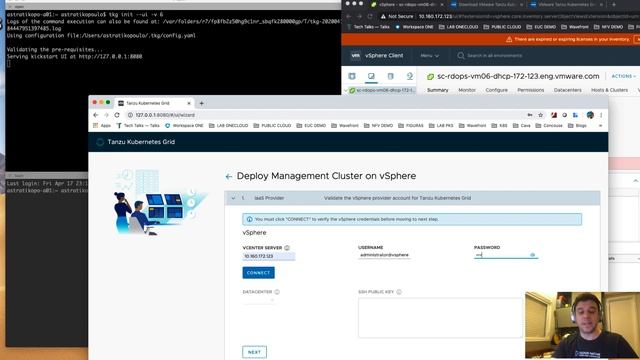Viewport: 640px width, 360px height.
Task: Close the Tanzu Kubernetes Grid tab
Action: [x=189, y=103]
